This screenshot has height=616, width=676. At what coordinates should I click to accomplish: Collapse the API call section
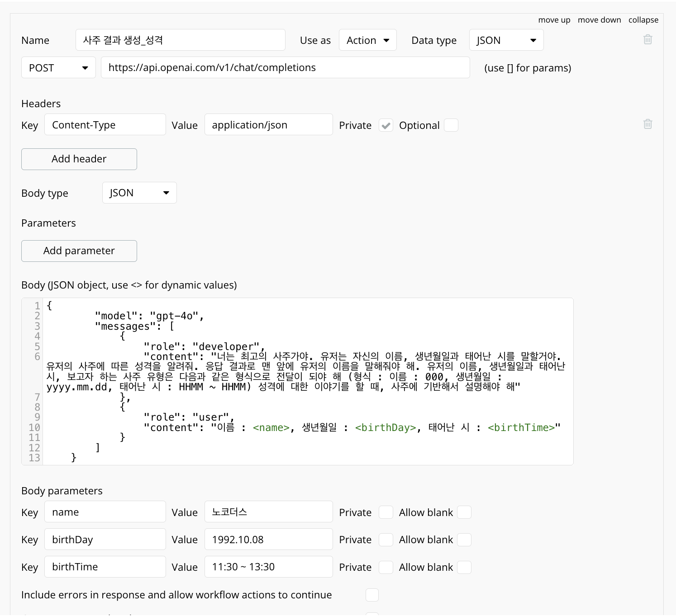643,20
